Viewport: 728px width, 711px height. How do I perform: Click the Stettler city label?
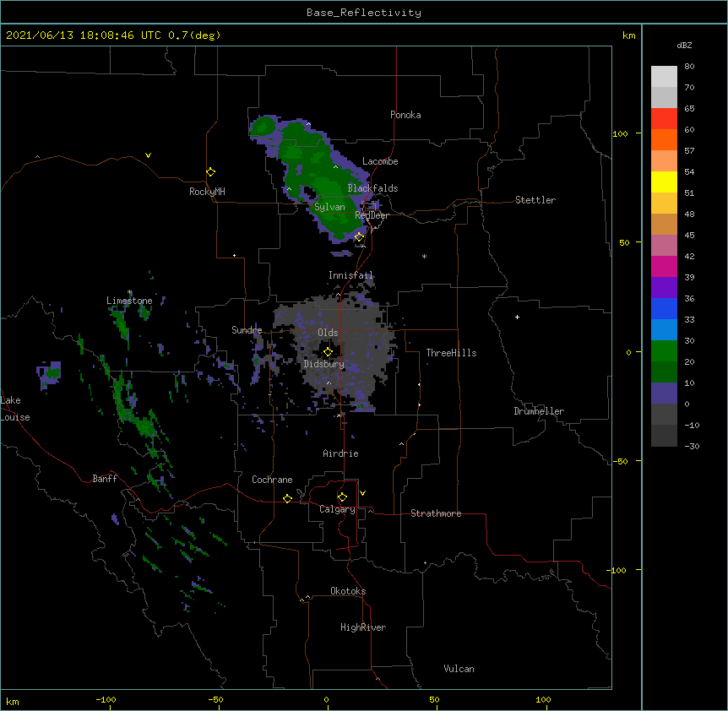coord(535,200)
